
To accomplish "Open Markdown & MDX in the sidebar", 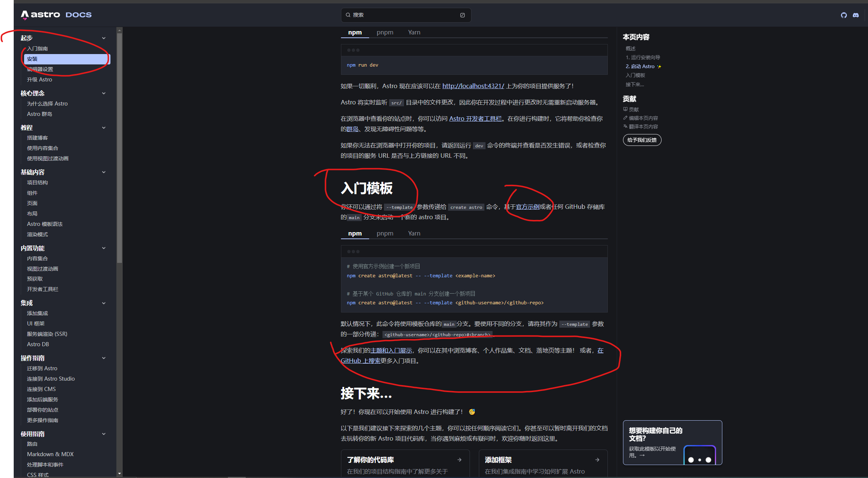I will 50,454.
